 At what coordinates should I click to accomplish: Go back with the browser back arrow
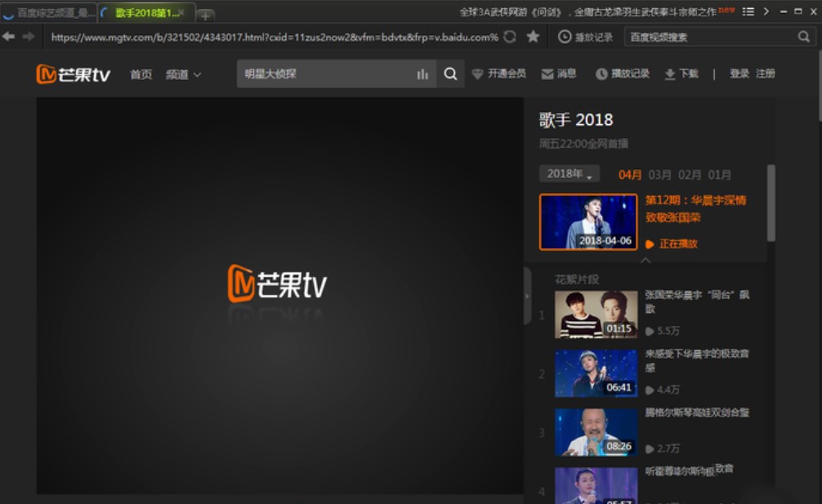click(8, 36)
